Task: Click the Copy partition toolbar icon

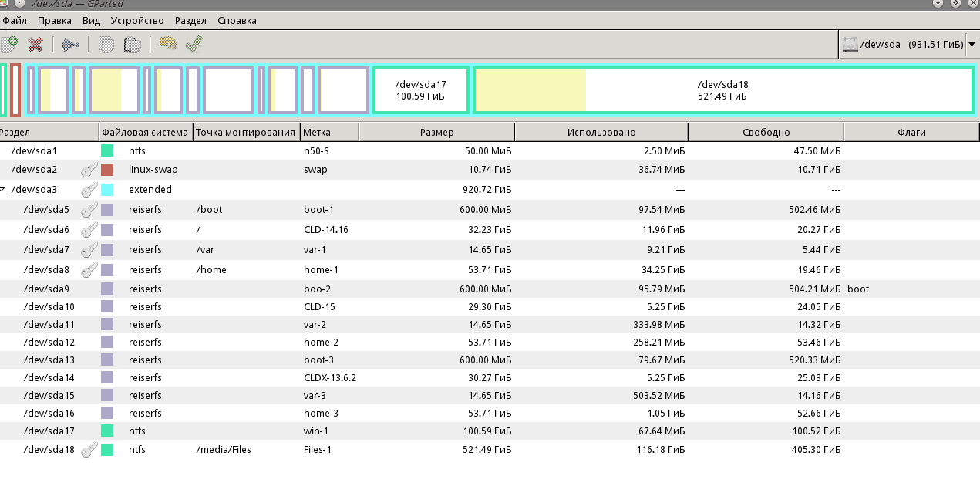Action: coord(106,44)
